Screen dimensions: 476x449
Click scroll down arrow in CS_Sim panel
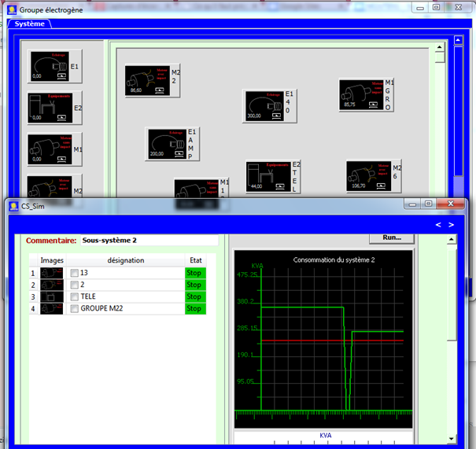(x=452, y=439)
